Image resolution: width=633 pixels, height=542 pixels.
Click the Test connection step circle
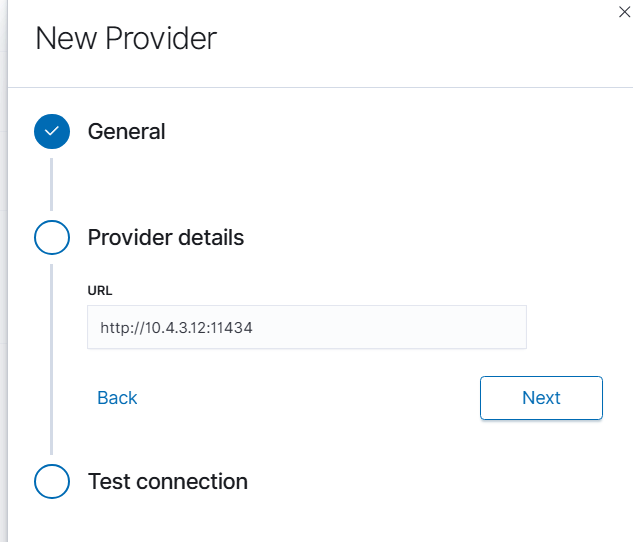[52, 481]
